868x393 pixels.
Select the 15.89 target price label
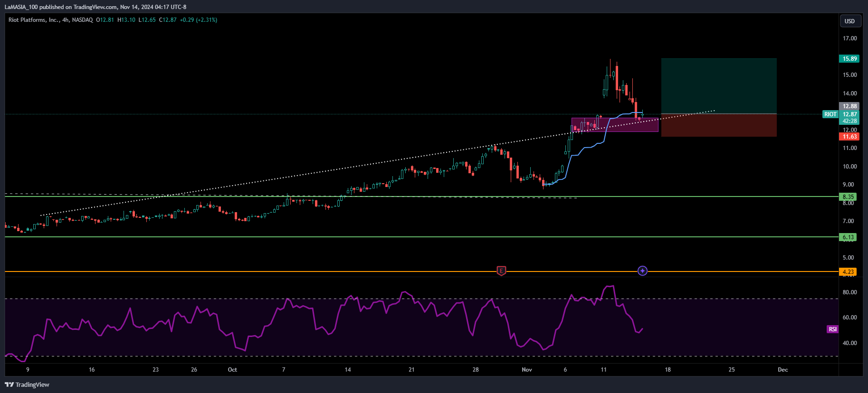[849, 59]
